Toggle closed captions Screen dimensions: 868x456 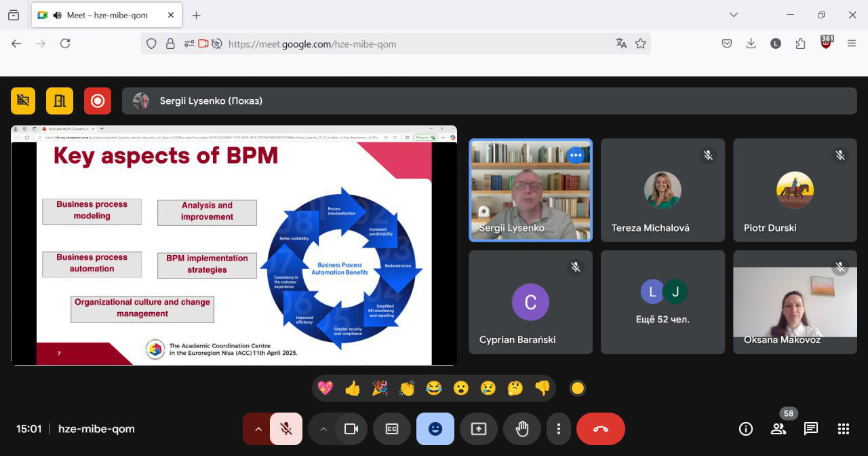tap(392, 429)
